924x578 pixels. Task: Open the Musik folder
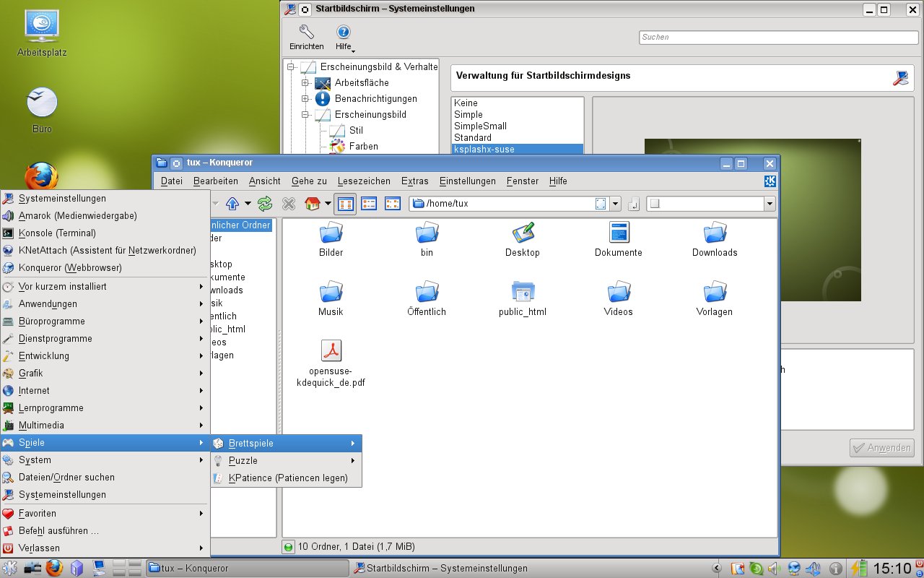331,299
